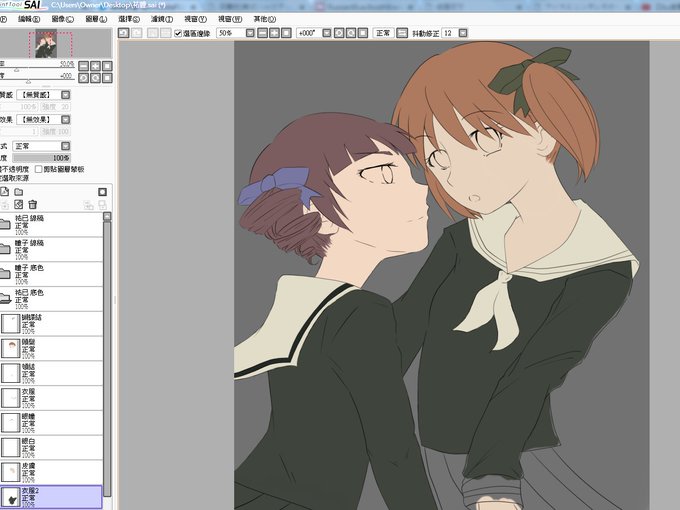Click layer list scroll up arrow

[x=107, y=216]
